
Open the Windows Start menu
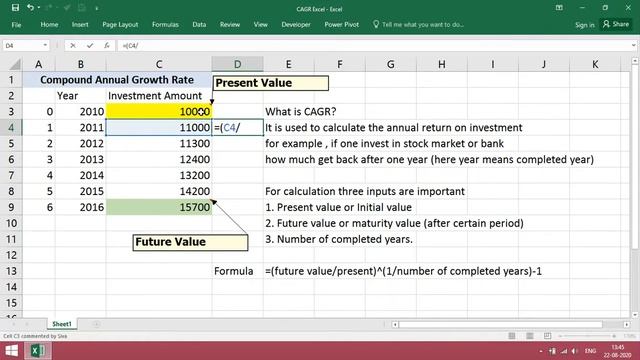pyautogui.click(x=11, y=351)
